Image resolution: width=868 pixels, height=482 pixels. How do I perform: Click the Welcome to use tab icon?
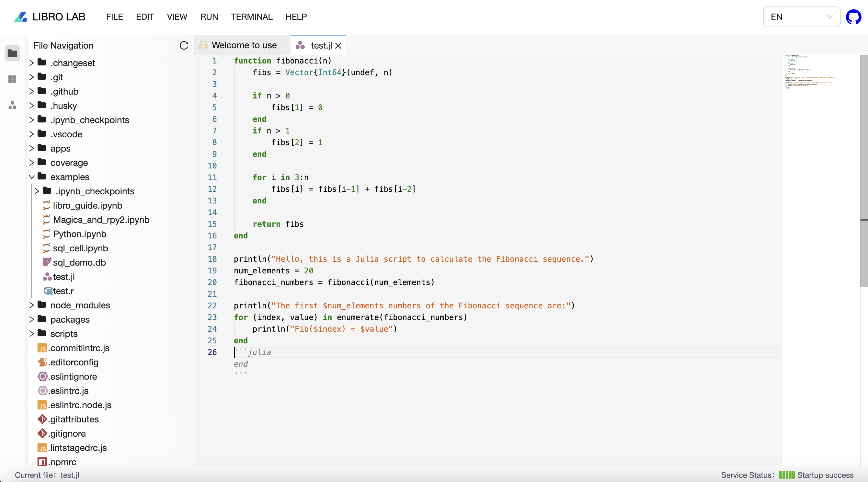tap(203, 45)
